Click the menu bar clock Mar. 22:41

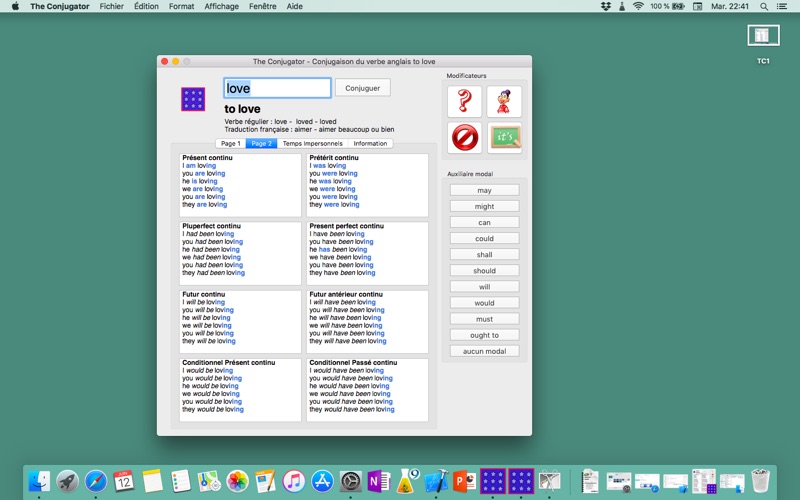[x=730, y=6]
